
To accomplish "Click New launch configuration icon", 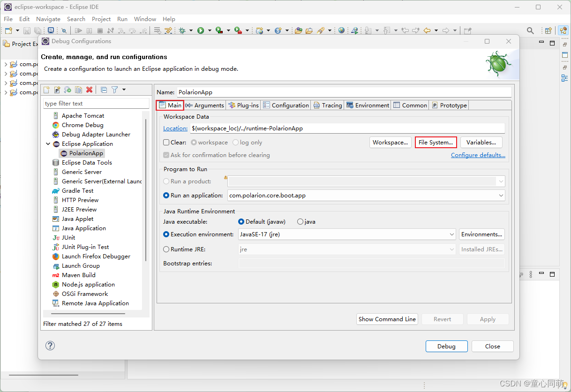I will click(x=46, y=90).
